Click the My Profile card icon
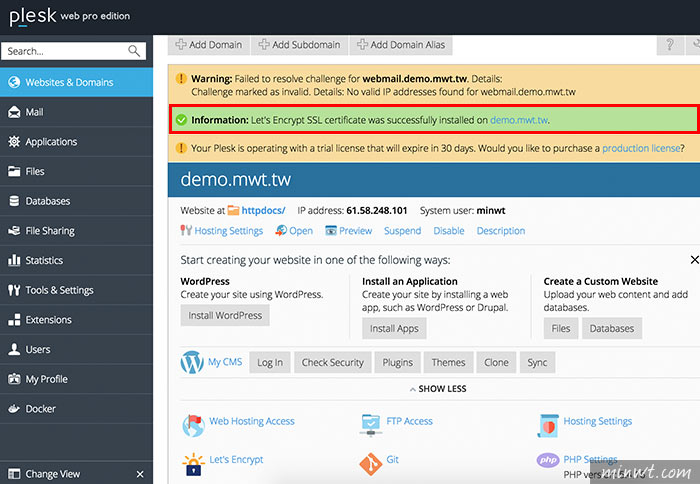Viewport: 700px width, 484px height. 14,379
